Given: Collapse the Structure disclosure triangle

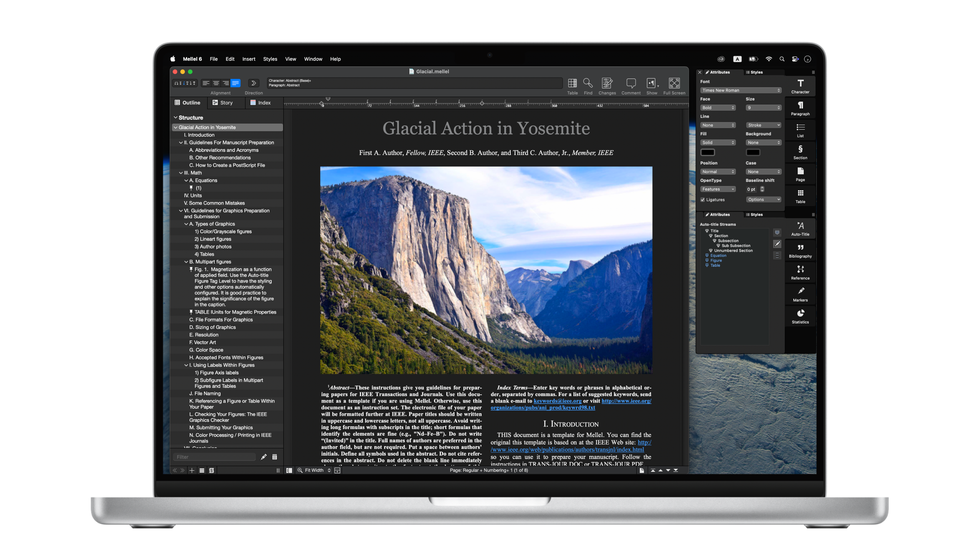Looking at the screenshot, I should click(x=175, y=118).
